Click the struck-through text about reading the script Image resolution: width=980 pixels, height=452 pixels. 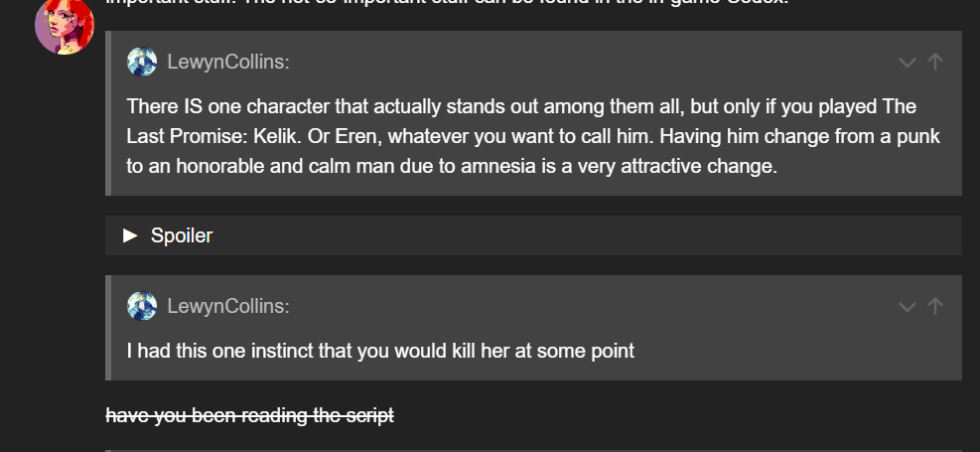(250, 415)
